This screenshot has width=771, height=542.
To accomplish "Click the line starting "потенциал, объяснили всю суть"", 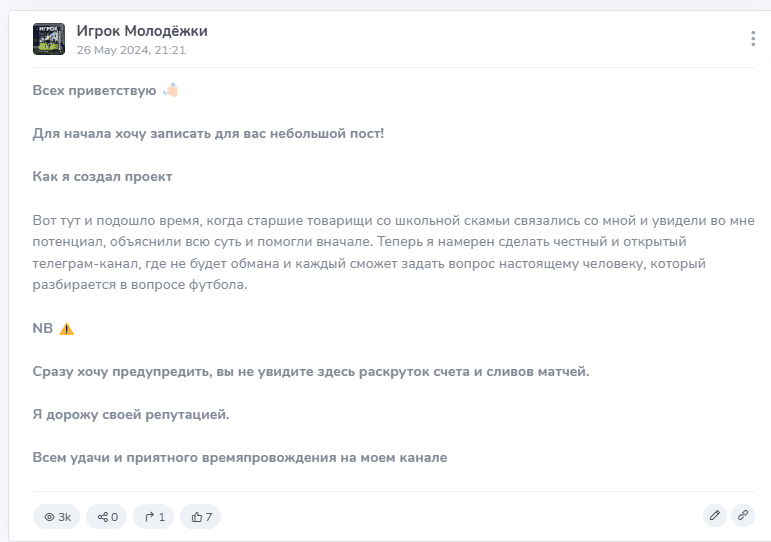I will click(x=359, y=242).
